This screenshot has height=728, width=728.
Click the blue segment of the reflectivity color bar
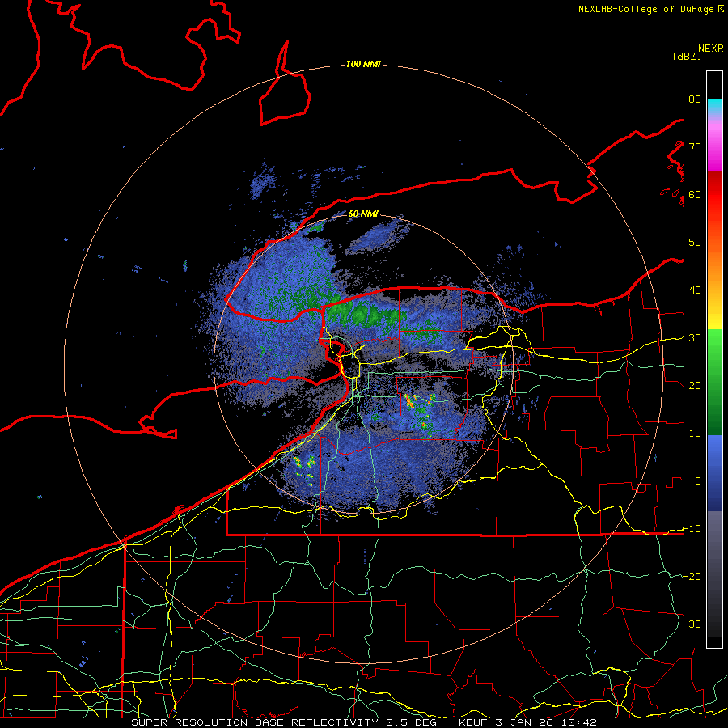[x=714, y=472]
